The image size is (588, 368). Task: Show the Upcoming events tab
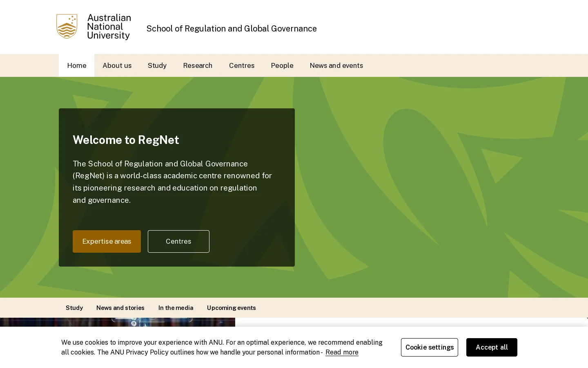232,308
